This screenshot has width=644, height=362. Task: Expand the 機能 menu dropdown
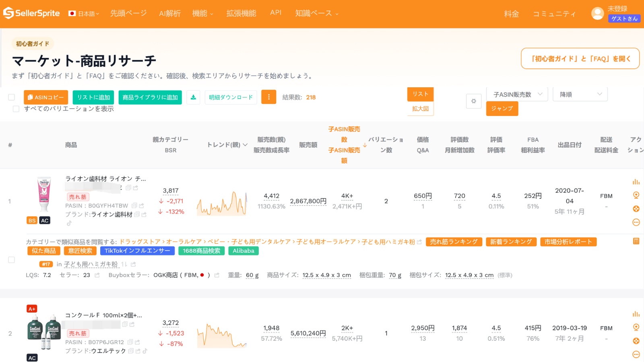(x=202, y=13)
